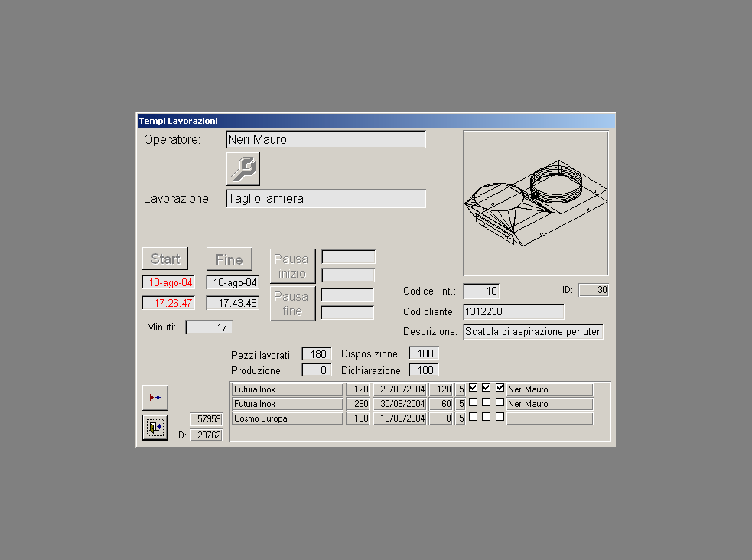
Task: Click the Descrizione field Scatola di aspirazione
Action: [x=533, y=332]
